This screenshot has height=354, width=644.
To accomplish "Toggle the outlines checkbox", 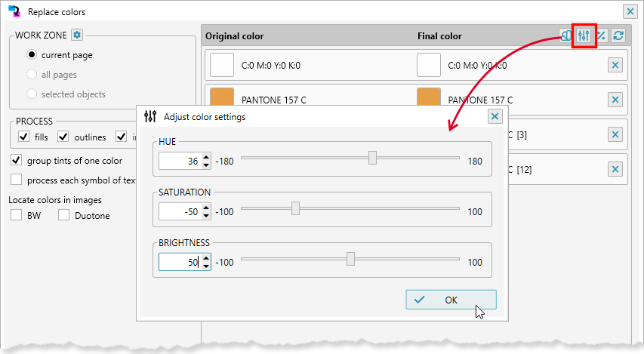I will coord(63,137).
